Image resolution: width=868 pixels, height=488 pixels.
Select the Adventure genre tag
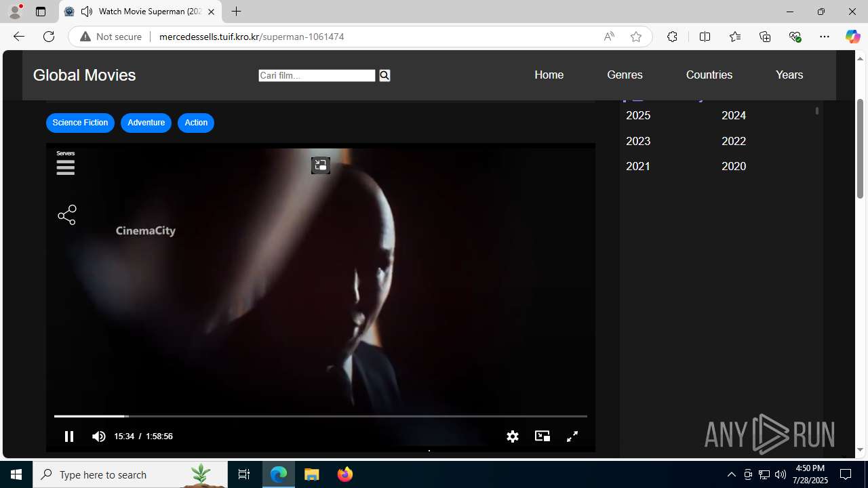[x=146, y=123]
